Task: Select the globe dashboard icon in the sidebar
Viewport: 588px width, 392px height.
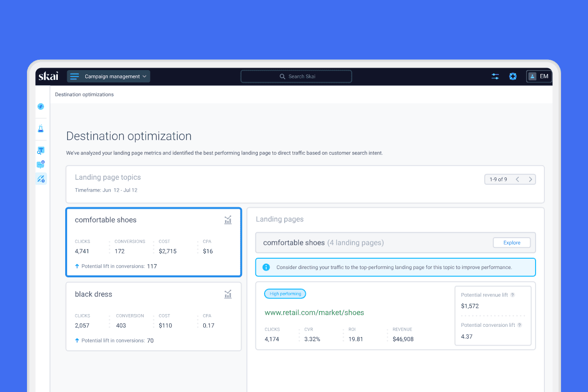Action: (41, 106)
